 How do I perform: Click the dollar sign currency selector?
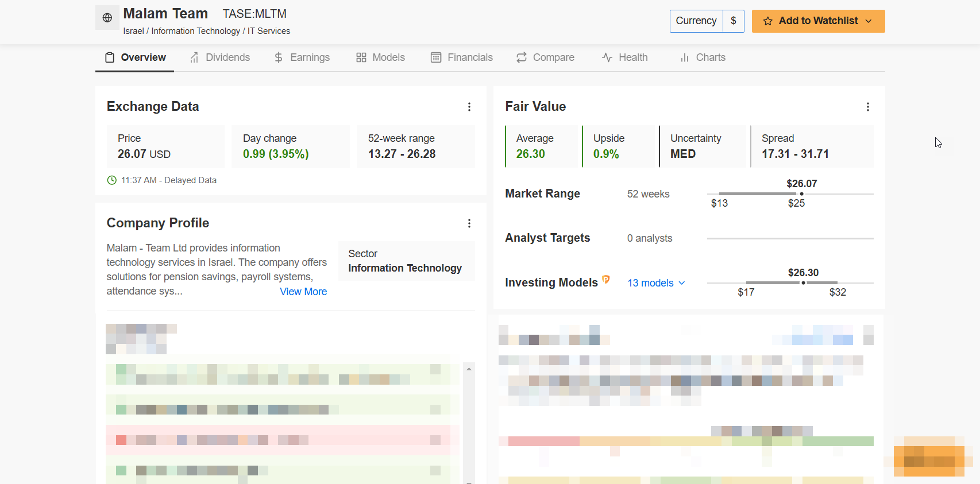[734, 21]
